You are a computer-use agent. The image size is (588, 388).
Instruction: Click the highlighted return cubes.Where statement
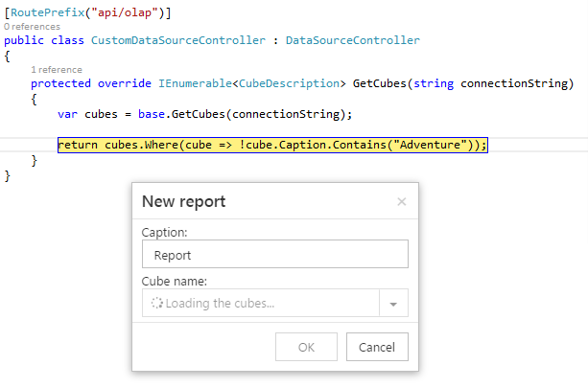tap(272, 145)
